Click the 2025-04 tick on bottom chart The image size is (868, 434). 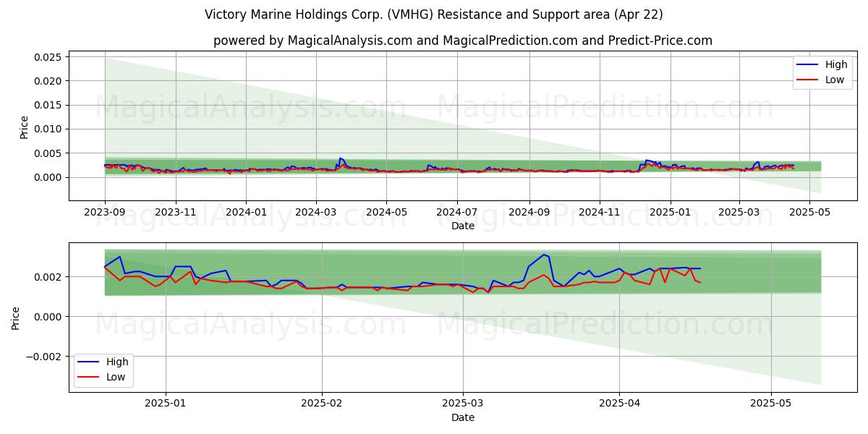click(x=618, y=403)
